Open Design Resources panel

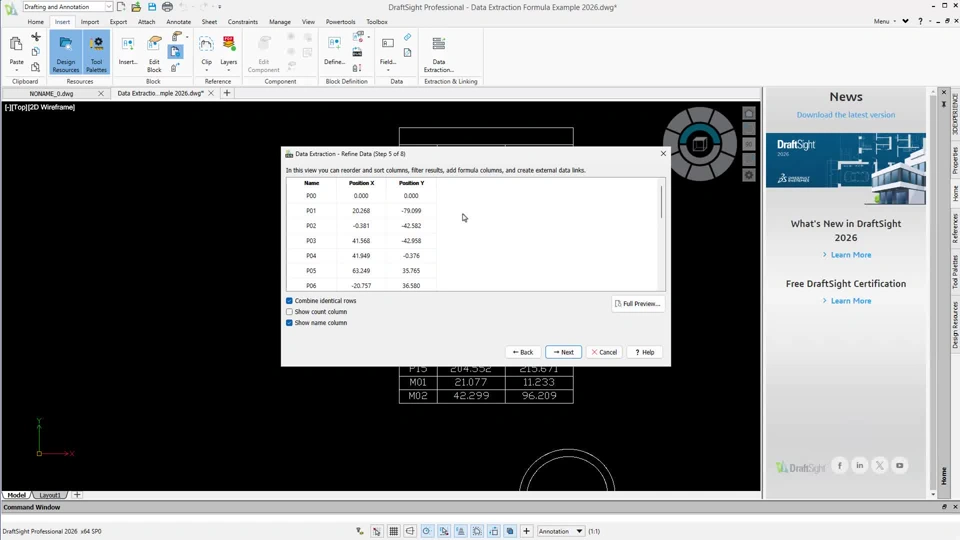click(x=66, y=54)
